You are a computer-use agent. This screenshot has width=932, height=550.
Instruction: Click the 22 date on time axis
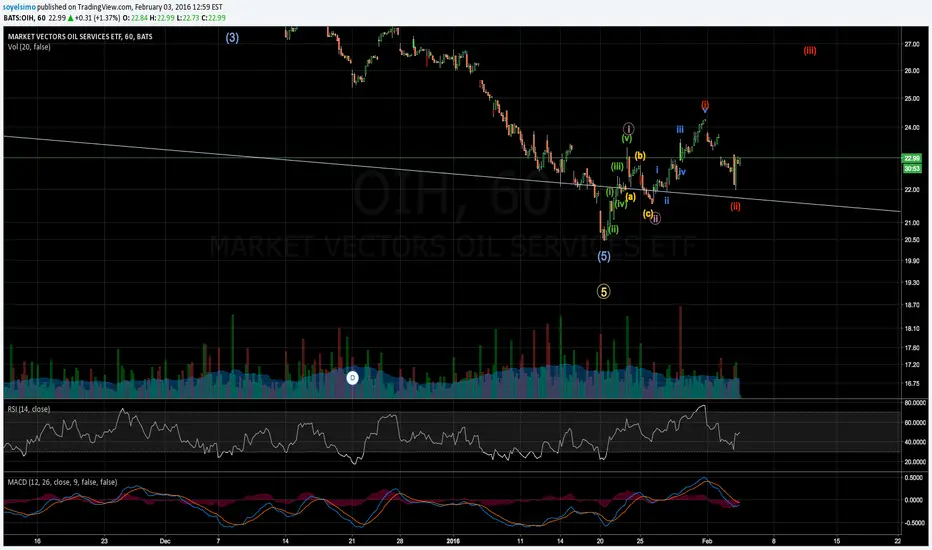[898, 541]
